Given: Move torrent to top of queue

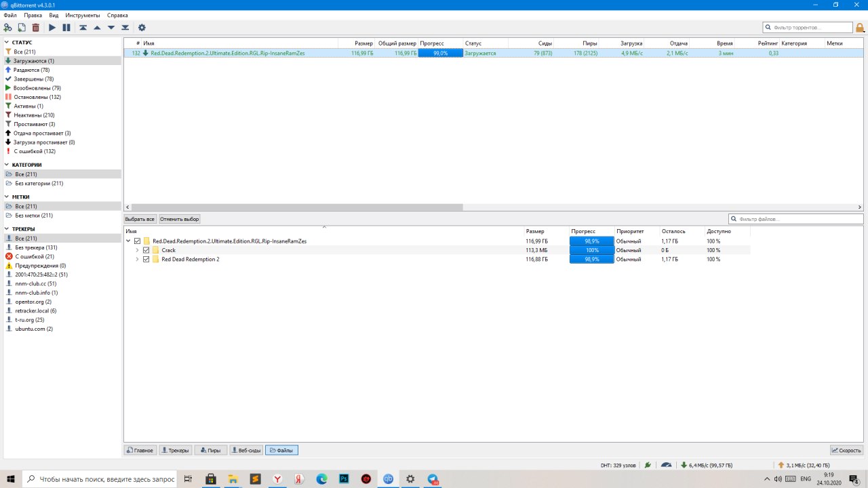Looking at the screenshot, I should coord(83,28).
